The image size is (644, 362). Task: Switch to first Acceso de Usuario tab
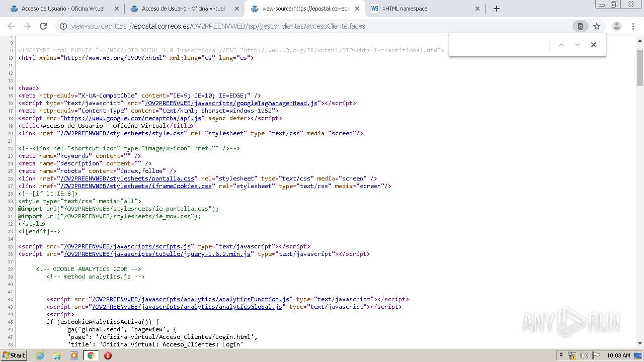pos(63,9)
